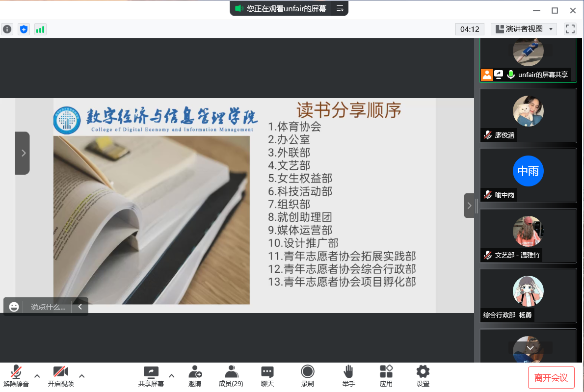Open the speaker view (演讲者视图) dropdown
Screen dimensions: 584x392
click(x=524, y=29)
